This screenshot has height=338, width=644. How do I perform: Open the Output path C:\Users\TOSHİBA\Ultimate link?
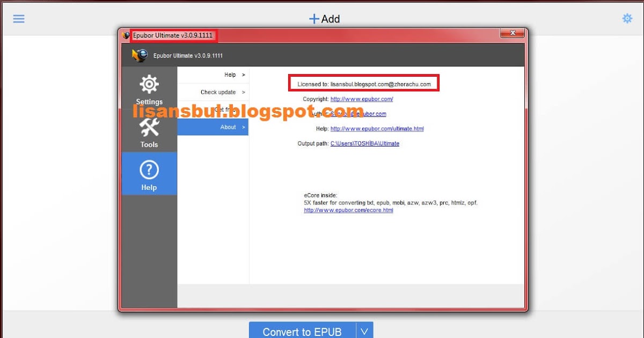point(365,144)
